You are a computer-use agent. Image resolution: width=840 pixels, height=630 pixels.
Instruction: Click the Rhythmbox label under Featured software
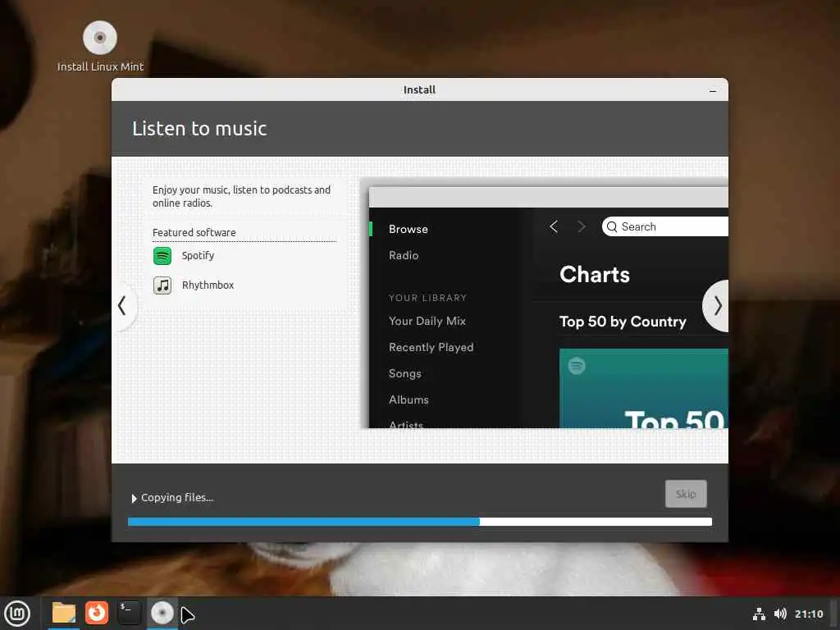[x=208, y=285]
